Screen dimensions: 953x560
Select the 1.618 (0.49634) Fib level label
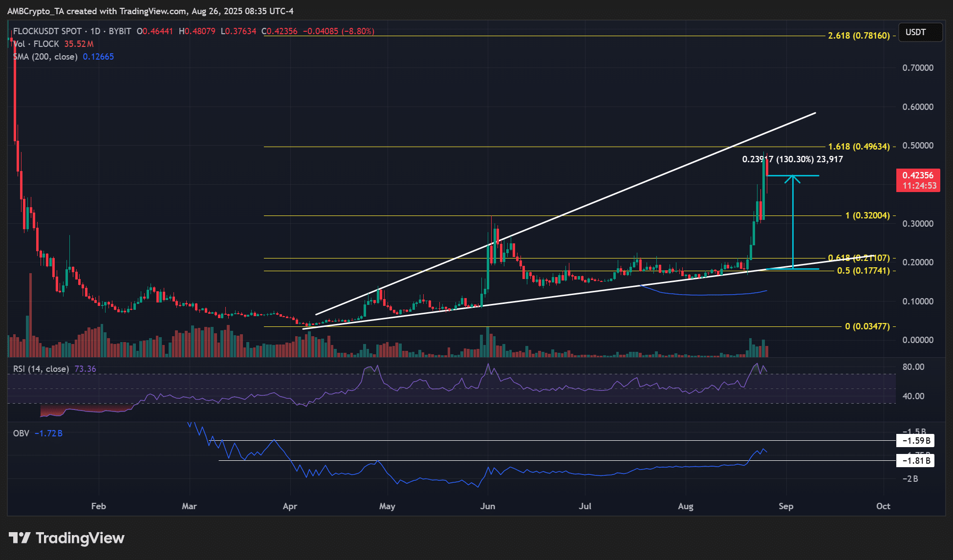(x=858, y=147)
